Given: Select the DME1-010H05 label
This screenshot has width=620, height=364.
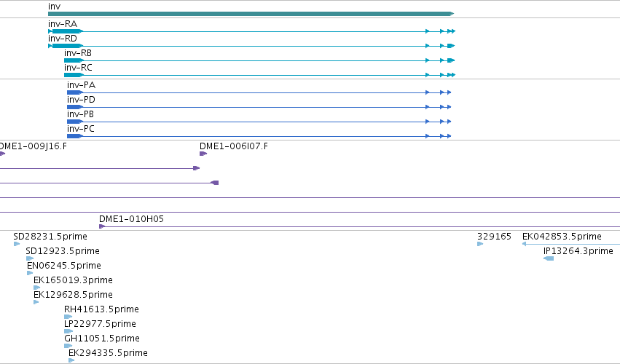Looking at the screenshot, I should click(131, 219).
